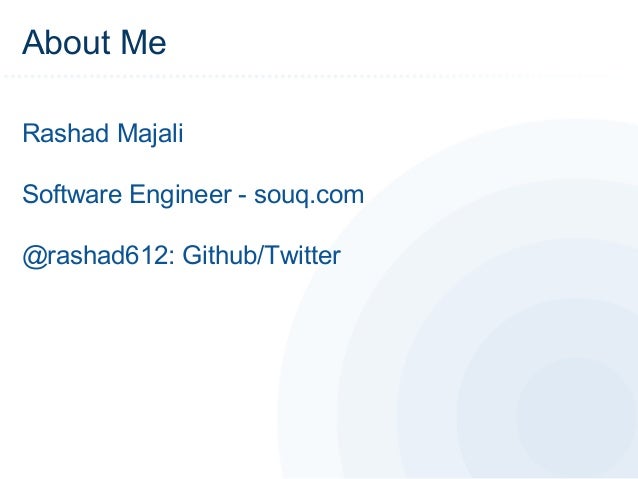Open the souq.com link

point(309,195)
